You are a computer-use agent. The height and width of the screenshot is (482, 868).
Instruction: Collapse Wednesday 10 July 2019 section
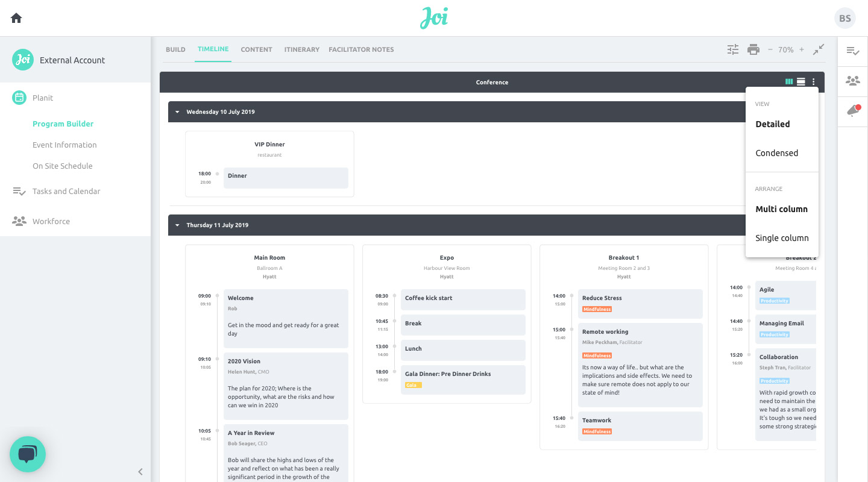pyautogui.click(x=177, y=112)
